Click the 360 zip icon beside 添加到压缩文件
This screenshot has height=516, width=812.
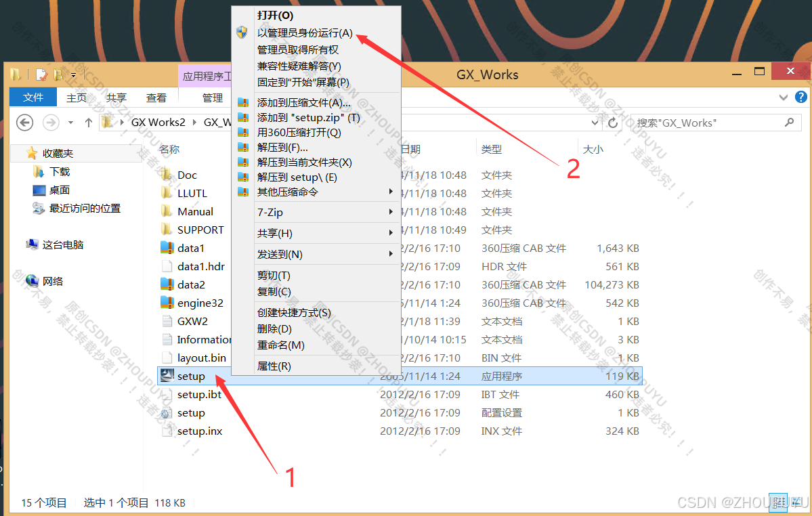pyautogui.click(x=243, y=102)
